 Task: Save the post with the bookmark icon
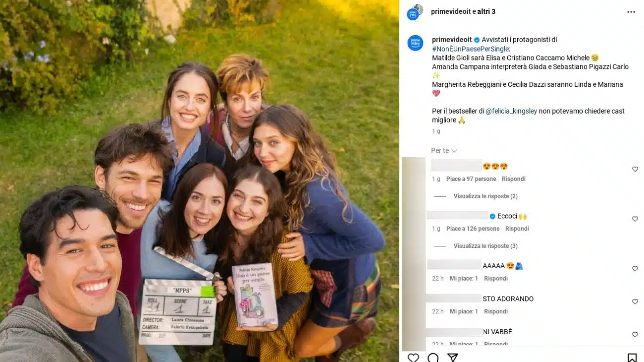pyautogui.click(x=632, y=357)
